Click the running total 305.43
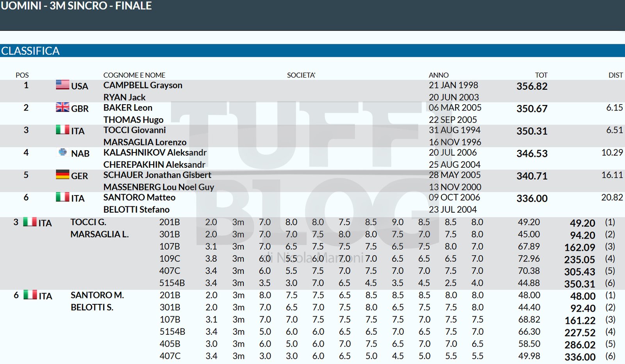 click(580, 272)
